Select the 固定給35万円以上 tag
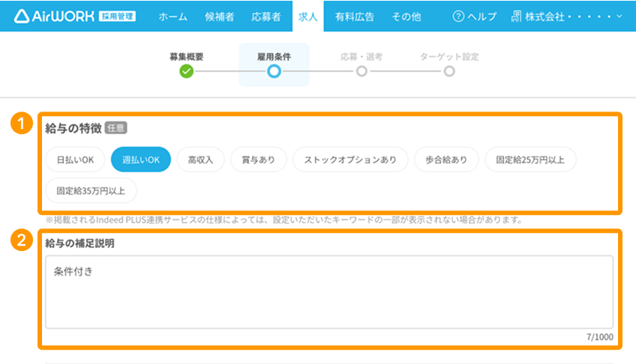The width and height of the screenshot is (636, 364). pyautogui.click(x=91, y=191)
